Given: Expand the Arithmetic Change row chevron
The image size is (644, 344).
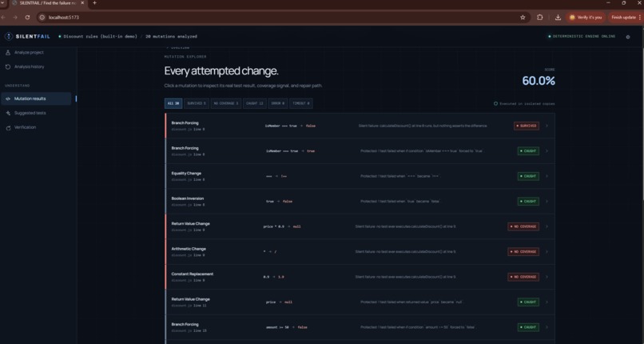Looking at the screenshot, I should (547, 251).
